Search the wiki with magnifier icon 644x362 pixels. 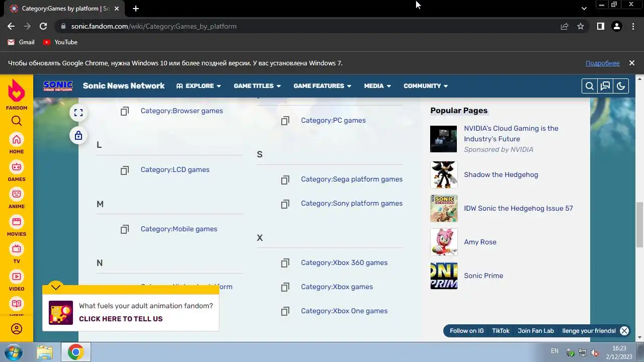[x=589, y=86]
